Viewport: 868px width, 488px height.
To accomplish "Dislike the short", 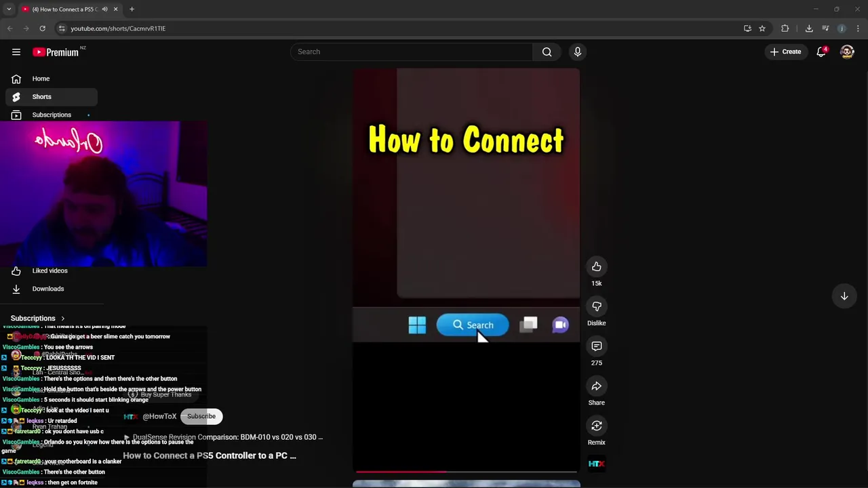I will (597, 306).
